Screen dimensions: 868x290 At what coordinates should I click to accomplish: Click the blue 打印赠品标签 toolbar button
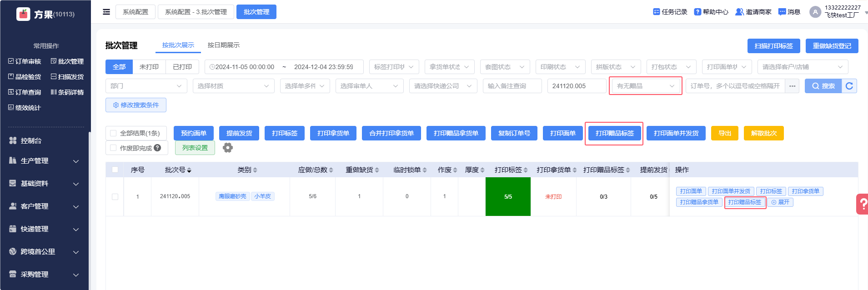pyautogui.click(x=614, y=133)
